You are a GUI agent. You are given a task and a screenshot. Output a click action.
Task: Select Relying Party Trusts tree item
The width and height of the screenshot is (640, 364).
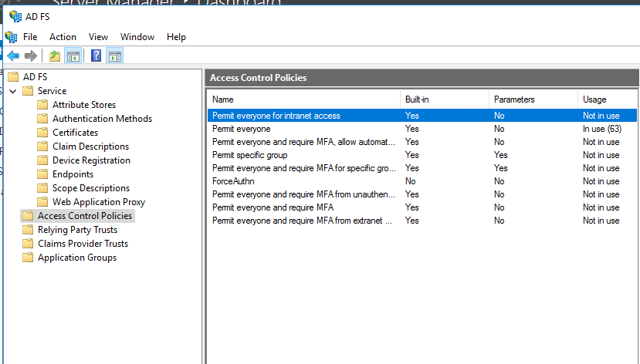click(x=77, y=230)
